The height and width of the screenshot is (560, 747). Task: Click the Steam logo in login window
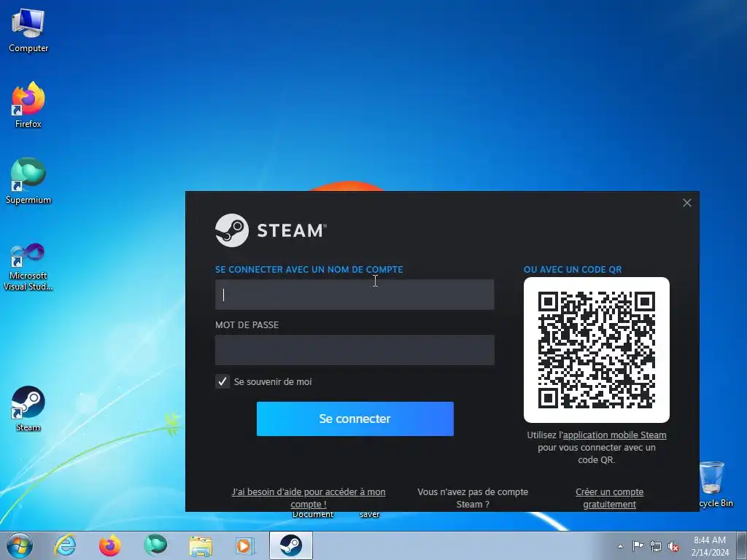(x=271, y=230)
